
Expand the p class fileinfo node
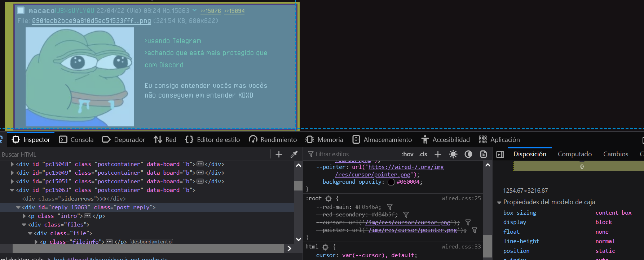pos(36,242)
